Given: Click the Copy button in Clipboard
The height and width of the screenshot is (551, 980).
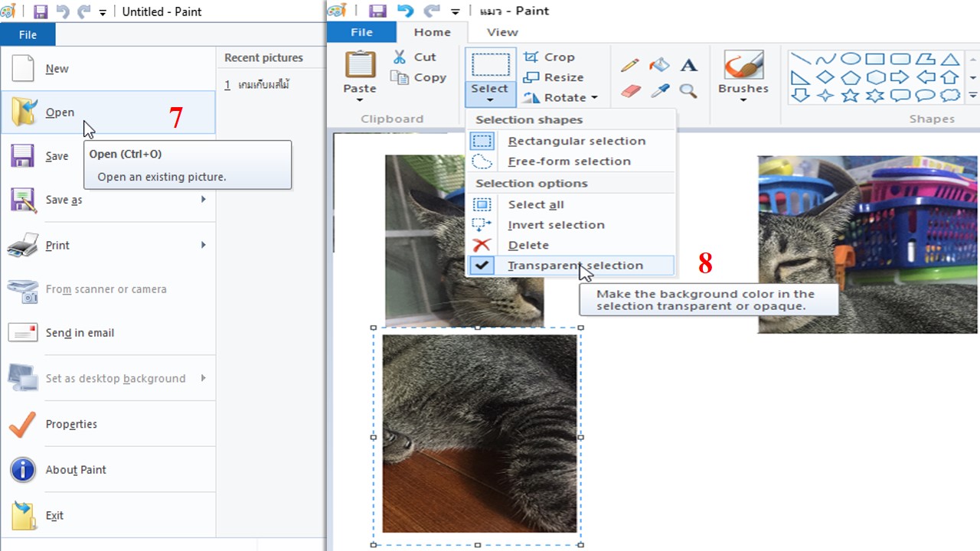Looking at the screenshot, I should 419,77.
